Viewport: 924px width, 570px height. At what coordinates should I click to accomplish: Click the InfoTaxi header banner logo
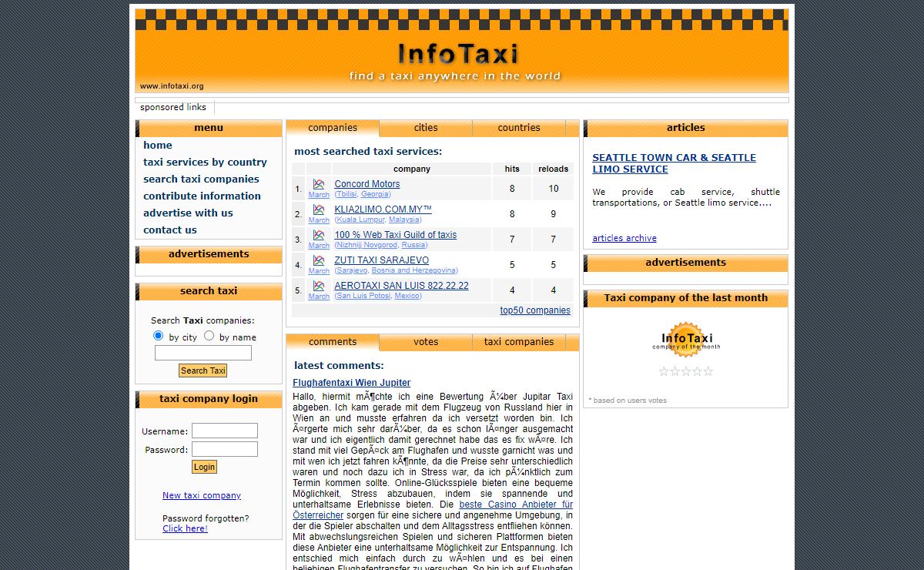coord(458,55)
